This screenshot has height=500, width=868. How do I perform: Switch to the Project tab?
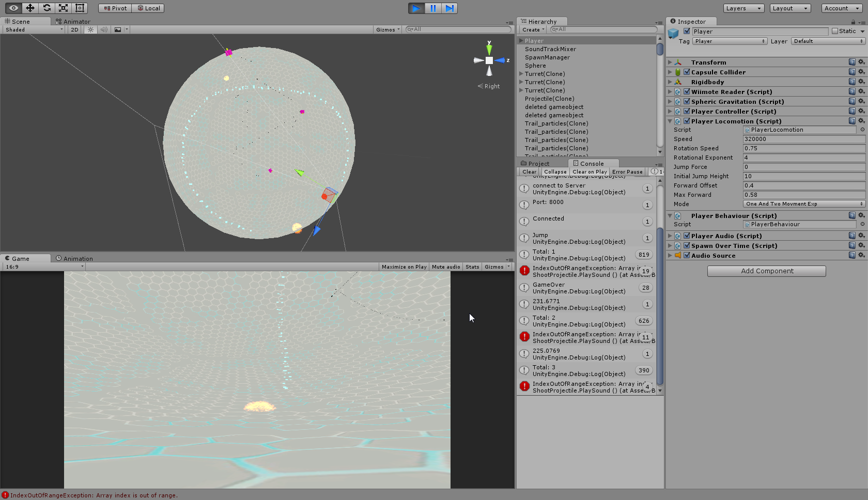coord(535,163)
